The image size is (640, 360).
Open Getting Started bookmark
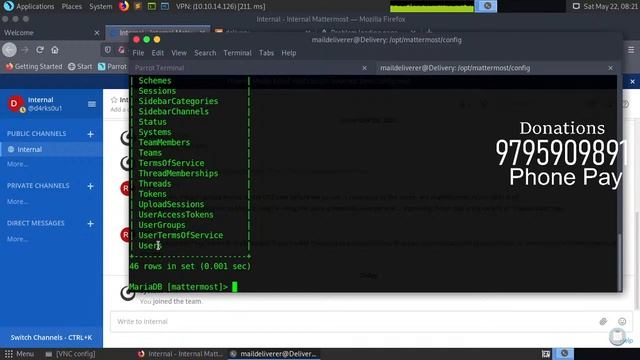coord(34,67)
